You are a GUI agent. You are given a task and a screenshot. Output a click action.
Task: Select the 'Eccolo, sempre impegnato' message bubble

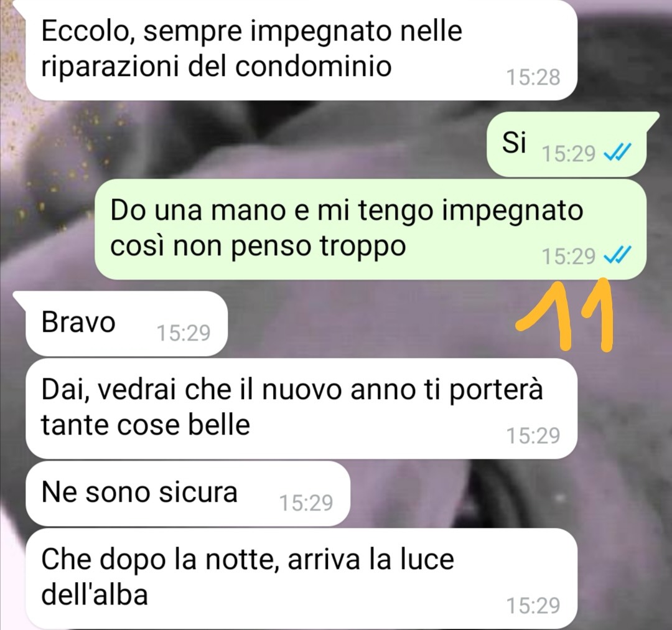(301, 50)
